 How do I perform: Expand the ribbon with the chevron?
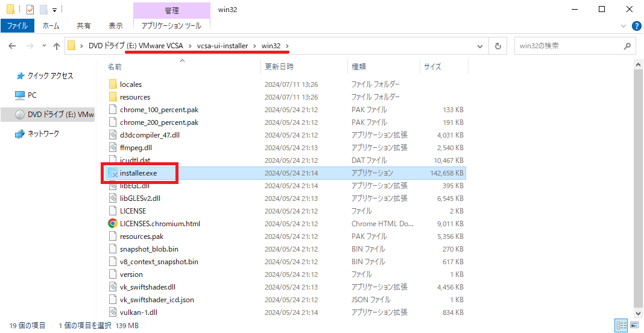coord(624,25)
